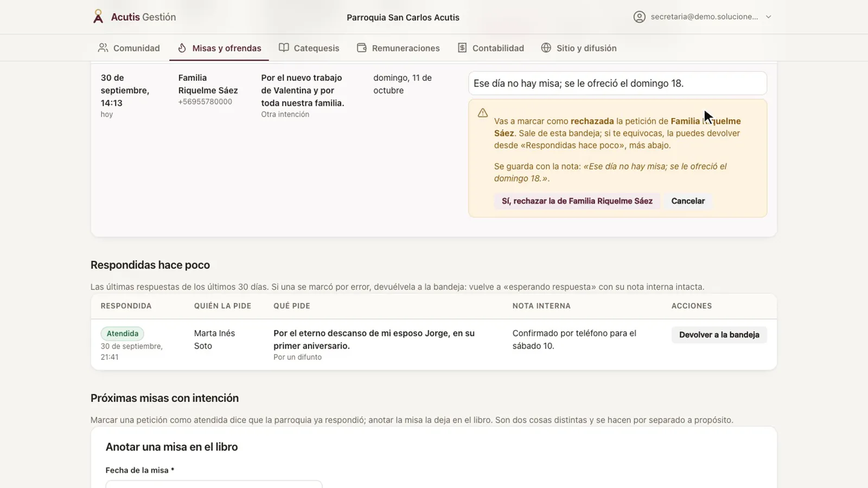Click the NOTA INTERNA column header
Image resolution: width=868 pixels, height=488 pixels.
coord(541,306)
